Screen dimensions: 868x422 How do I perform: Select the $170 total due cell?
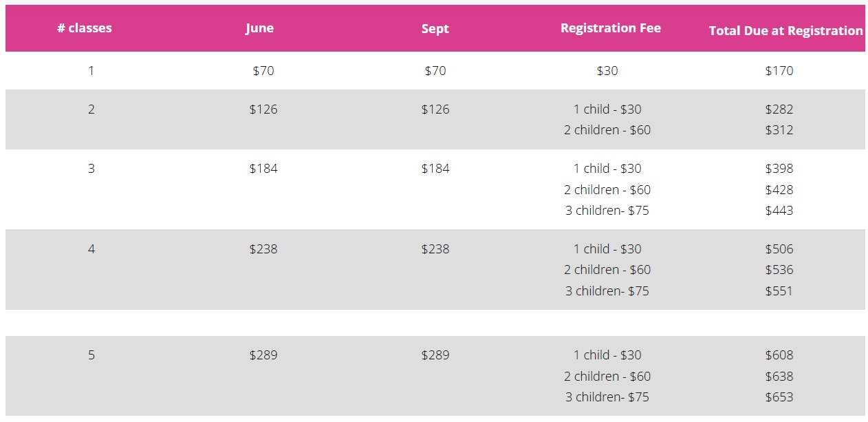779,71
